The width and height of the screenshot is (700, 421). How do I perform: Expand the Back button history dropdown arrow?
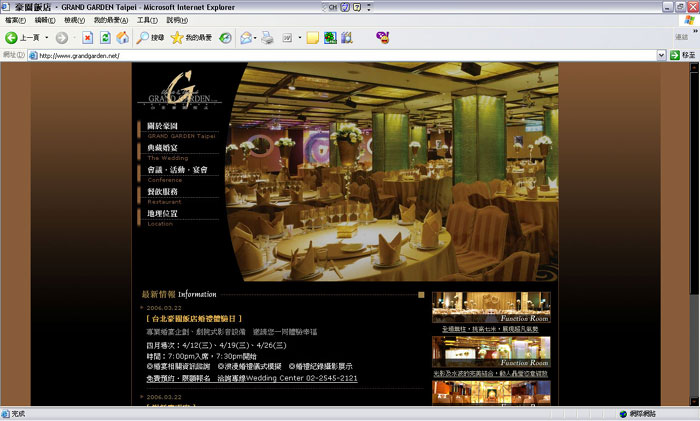point(46,38)
